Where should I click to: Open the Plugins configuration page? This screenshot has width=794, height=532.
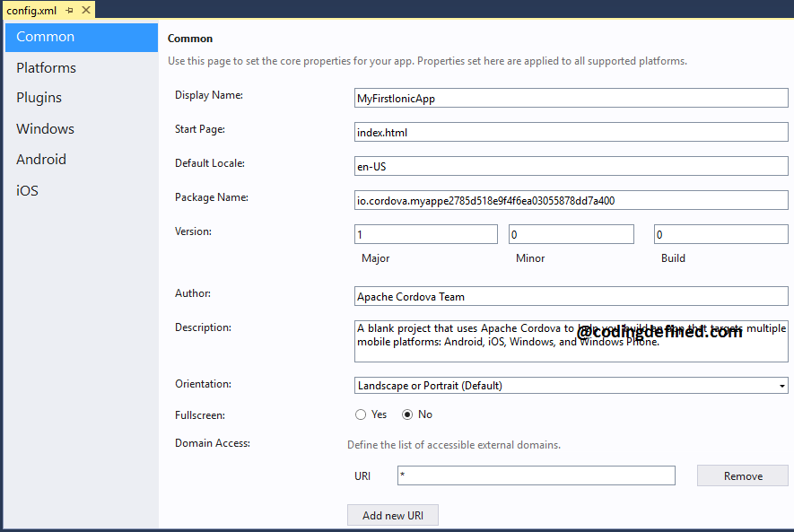point(39,97)
